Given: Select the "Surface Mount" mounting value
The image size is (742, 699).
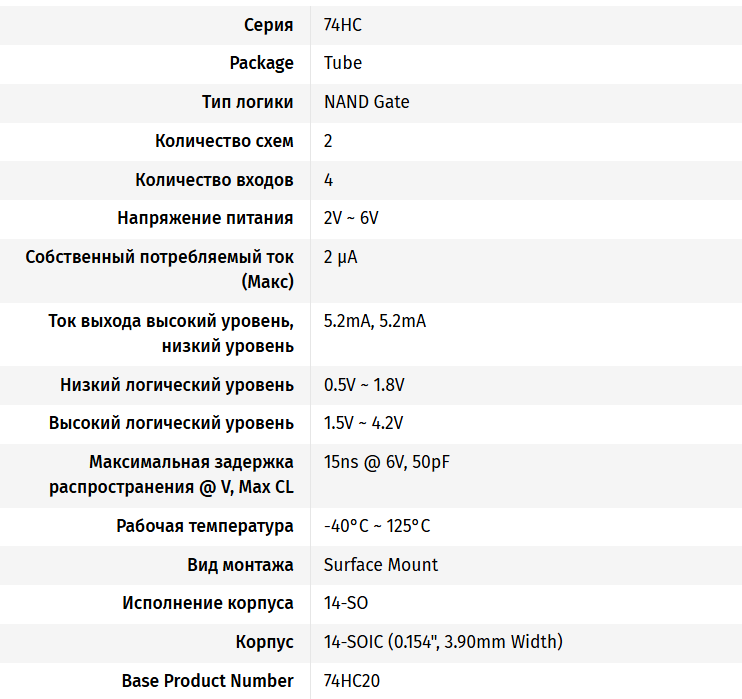Looking at the screenshot, I should click(381, 565).
